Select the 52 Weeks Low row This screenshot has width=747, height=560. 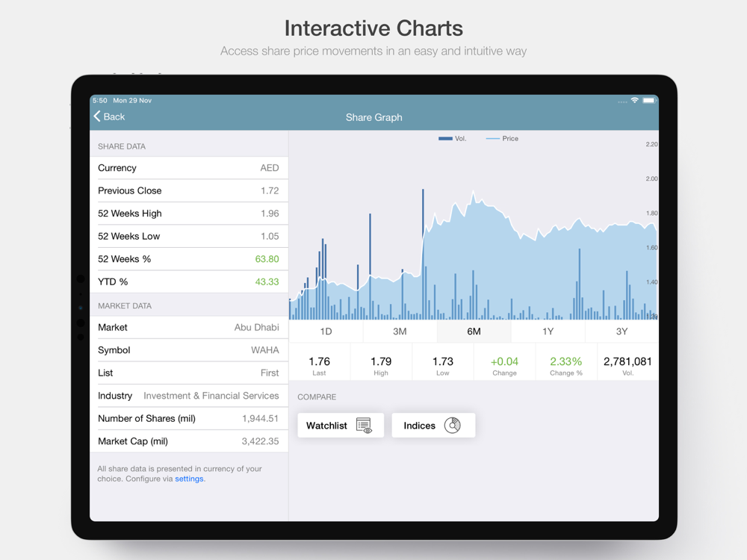coord(189,236)
